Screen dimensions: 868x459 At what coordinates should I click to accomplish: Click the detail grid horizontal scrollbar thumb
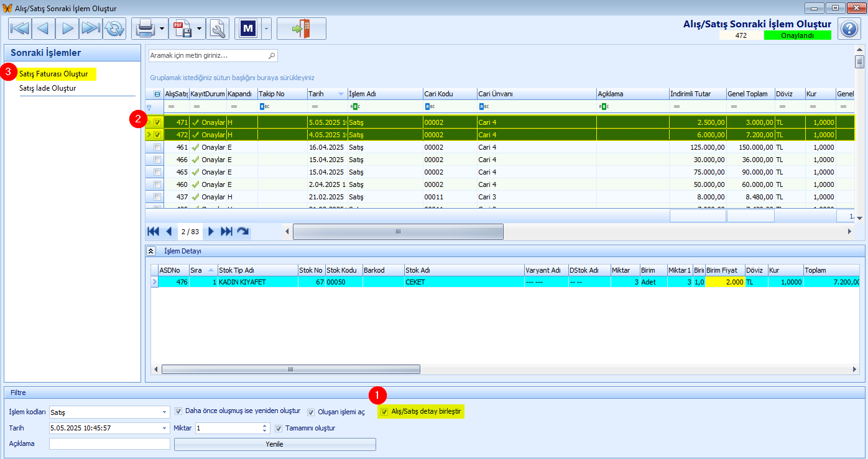point(291,369)
